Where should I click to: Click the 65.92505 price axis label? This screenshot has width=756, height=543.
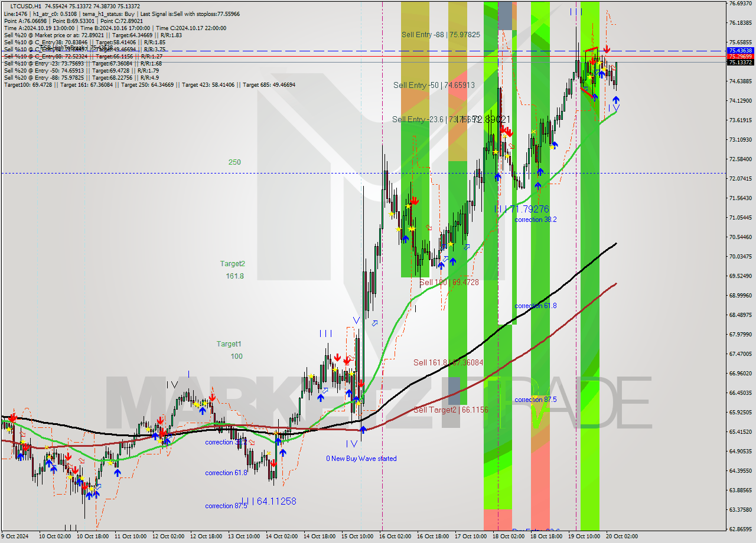740,412
